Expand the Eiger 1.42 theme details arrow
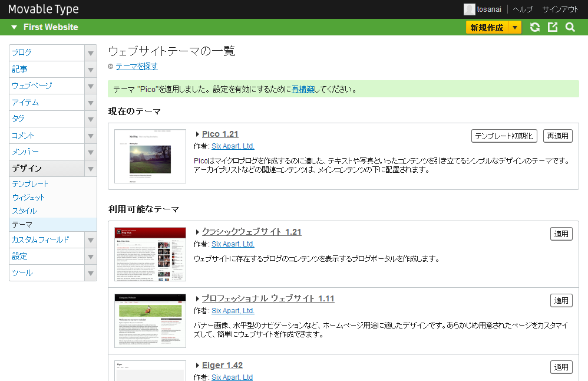The width and height of the screenshot is (588, 381). [x=197, y=366]
